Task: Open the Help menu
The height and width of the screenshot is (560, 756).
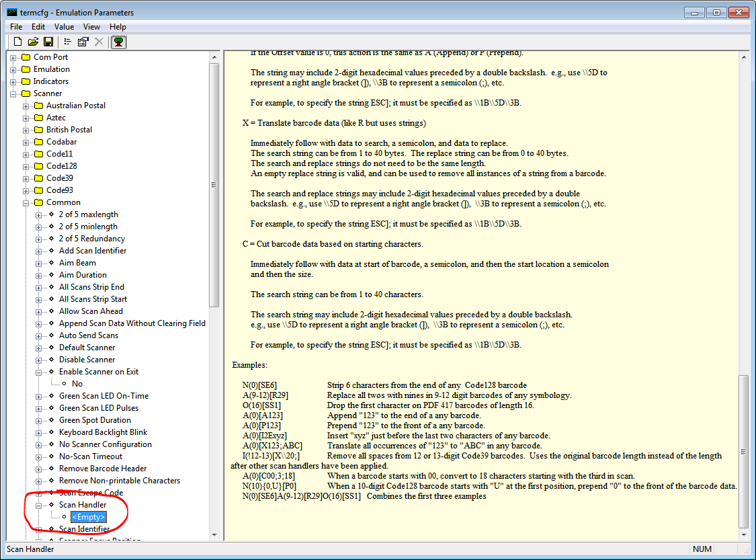Action: [x=118, y=26]
